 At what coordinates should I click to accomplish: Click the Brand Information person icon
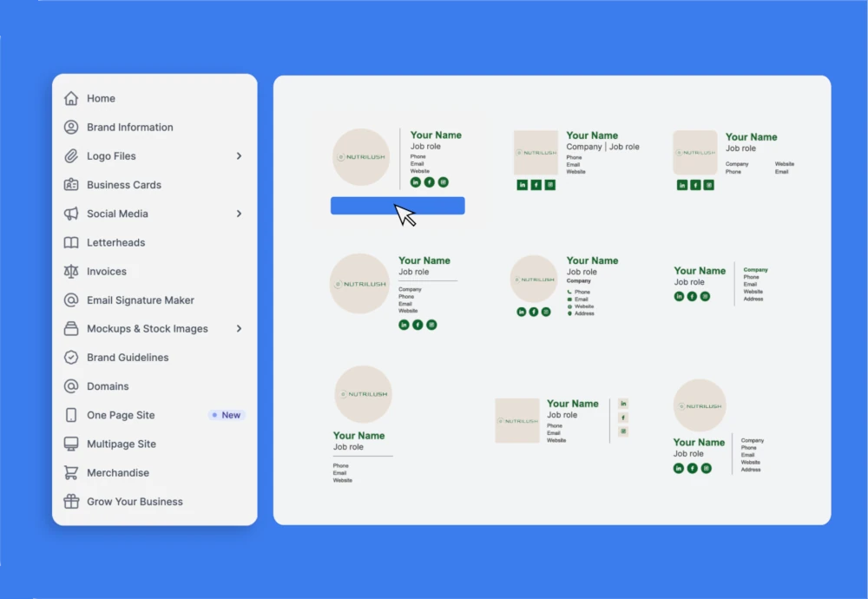71,128
